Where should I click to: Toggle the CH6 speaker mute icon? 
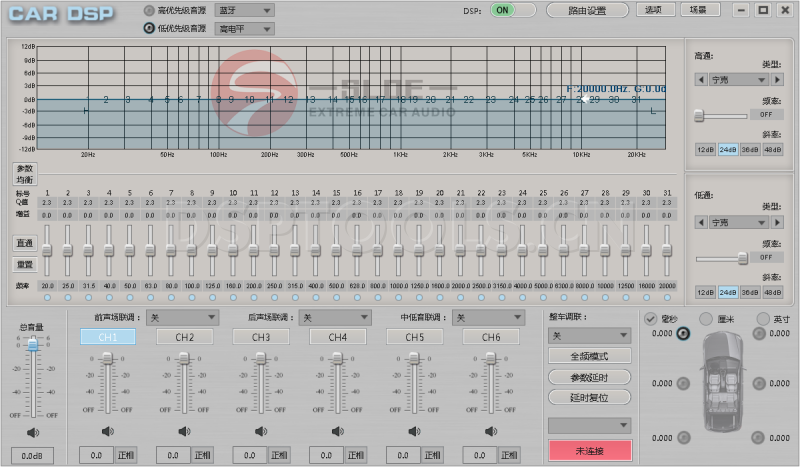[x=491, y=432]
